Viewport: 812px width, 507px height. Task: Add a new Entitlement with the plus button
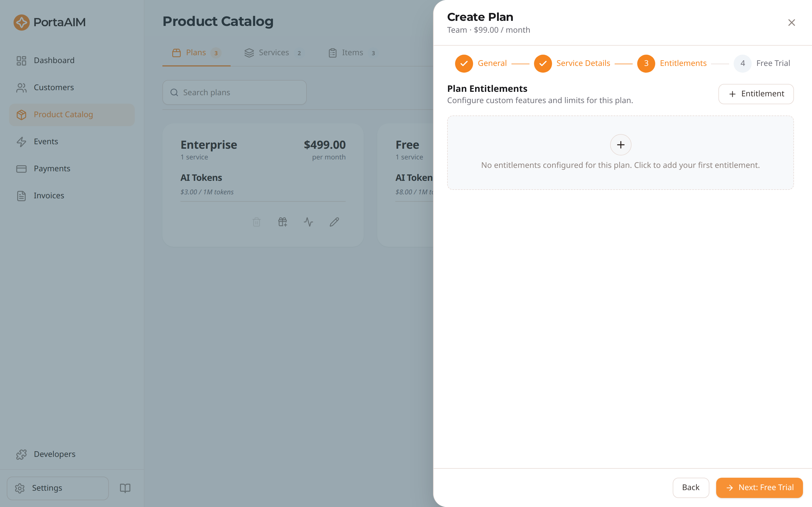click(x=756, y=94)
